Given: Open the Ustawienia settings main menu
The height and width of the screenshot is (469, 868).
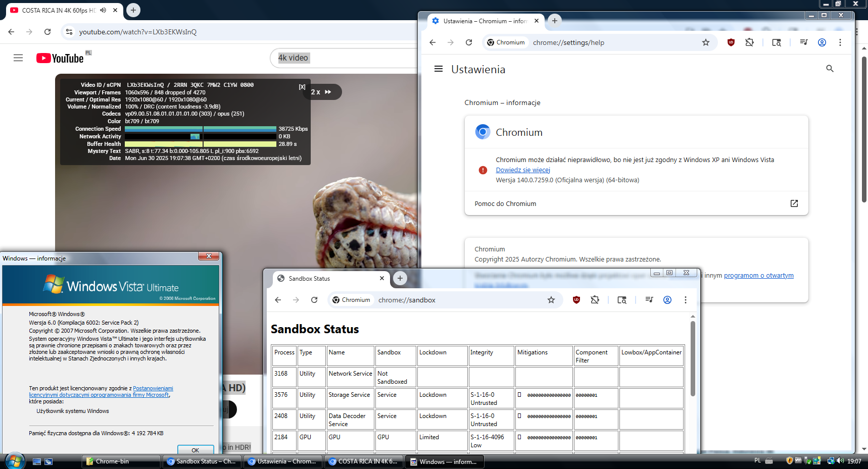Looking at the screenshot, I should 439,69.
